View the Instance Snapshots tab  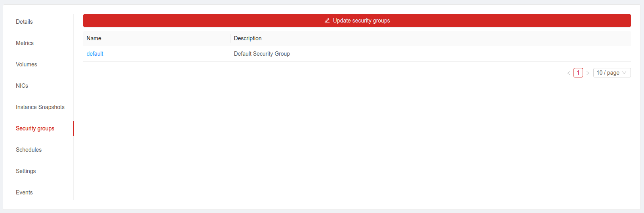tap(40, 107)
